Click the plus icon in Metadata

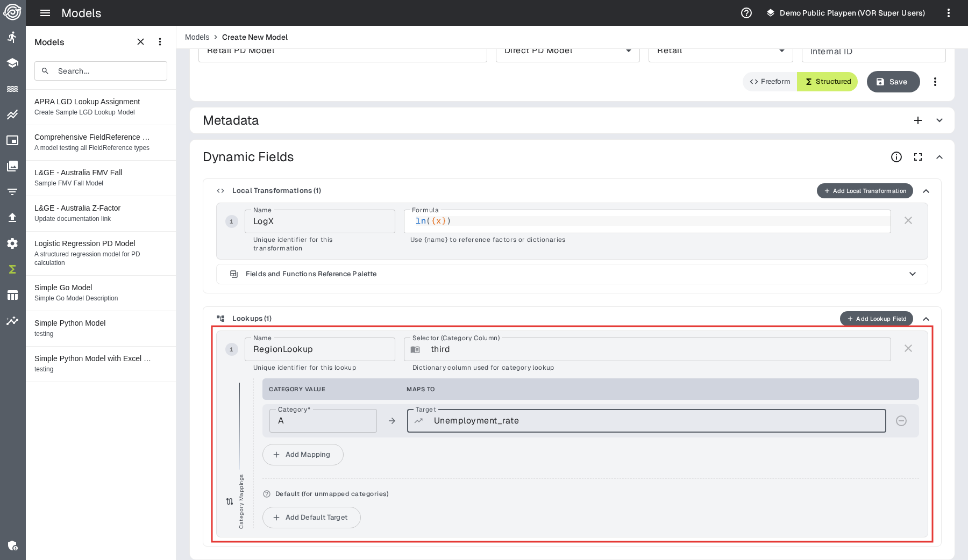coord(918,120)
